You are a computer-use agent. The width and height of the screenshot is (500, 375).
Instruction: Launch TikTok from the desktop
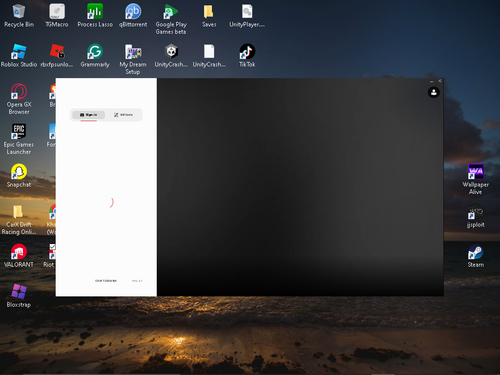point(247,56)
